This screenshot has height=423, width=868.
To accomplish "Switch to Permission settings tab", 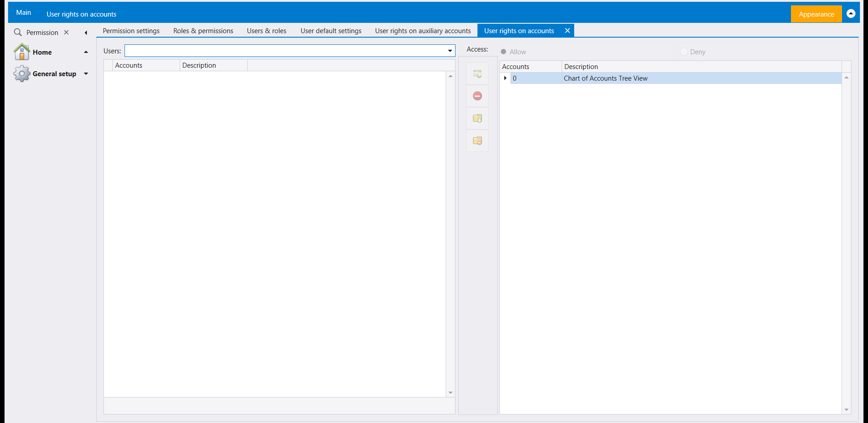I will tap(131, 30).
